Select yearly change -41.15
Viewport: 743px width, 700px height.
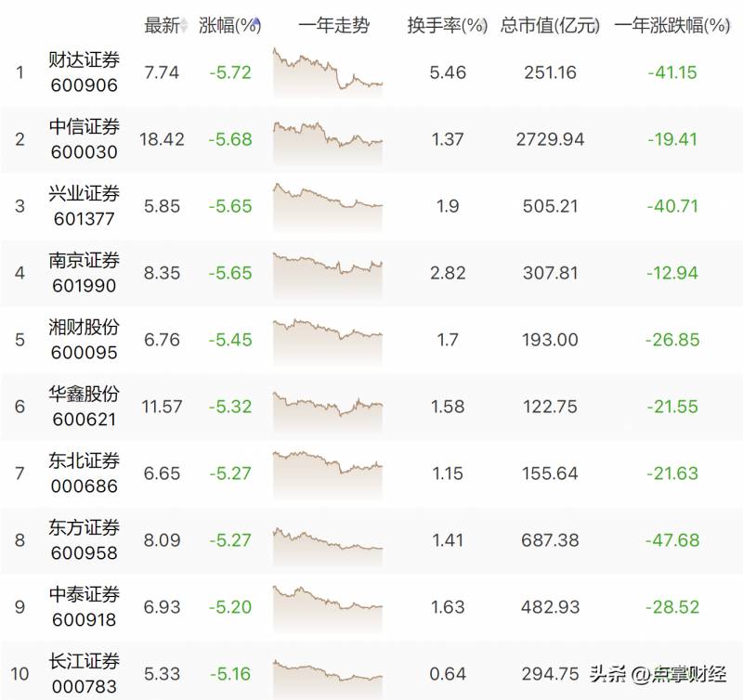pyautogui.click(x=672, y=72)
